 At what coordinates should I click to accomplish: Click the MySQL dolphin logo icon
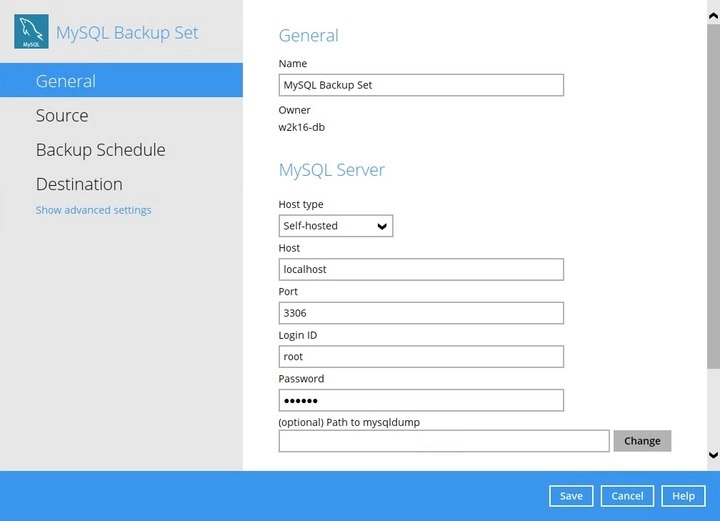31,32
